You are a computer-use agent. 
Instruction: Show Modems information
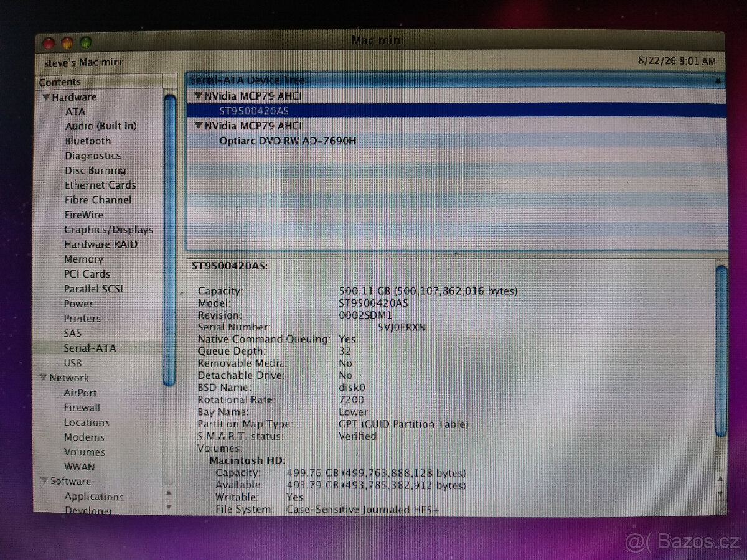[84, 437]
